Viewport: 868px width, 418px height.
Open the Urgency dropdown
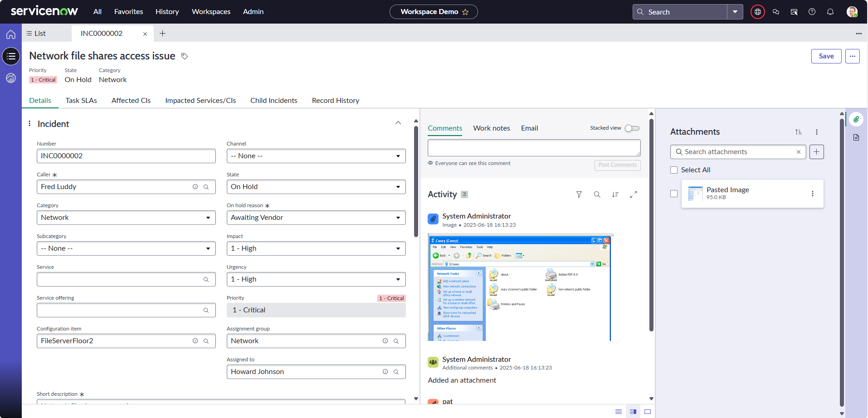(x=316, y=279)
